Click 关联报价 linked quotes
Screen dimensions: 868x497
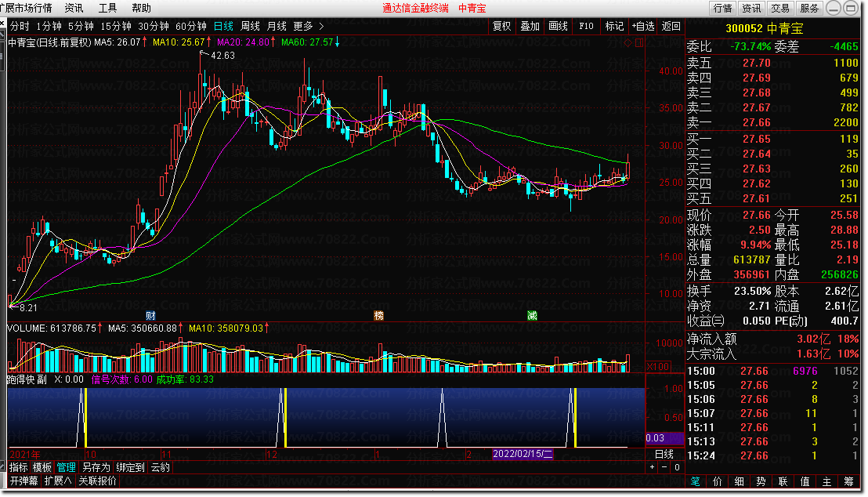click(x=97, y=481)
